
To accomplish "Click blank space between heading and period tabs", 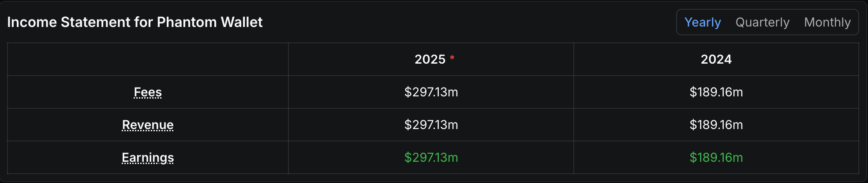I will click(468, 22).
